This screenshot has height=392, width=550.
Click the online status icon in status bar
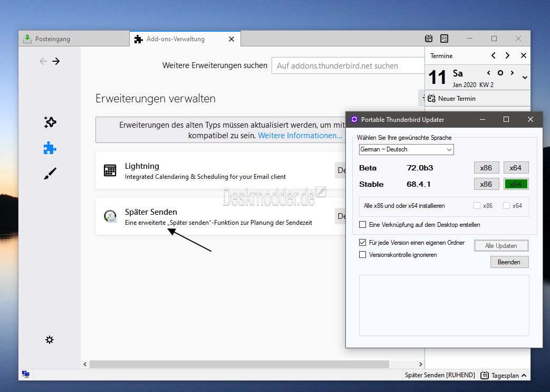pyautogui.click(x=26, y=374)
